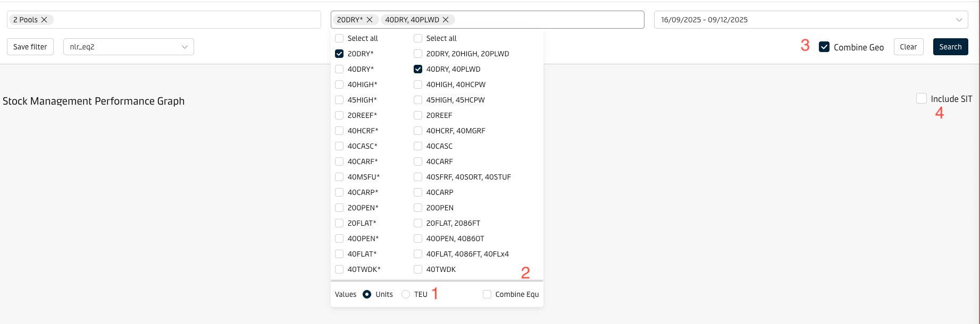Check the 40FLAT, 4086FT, 40FLx4 option
980x324 pixels.
point(418,254)
